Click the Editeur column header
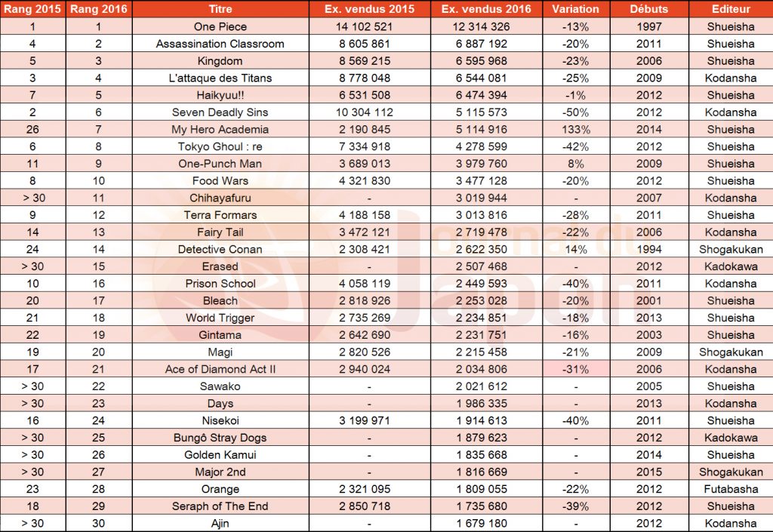Image resolution: width=773 pixels, height=532 pixels. point(730,9)
